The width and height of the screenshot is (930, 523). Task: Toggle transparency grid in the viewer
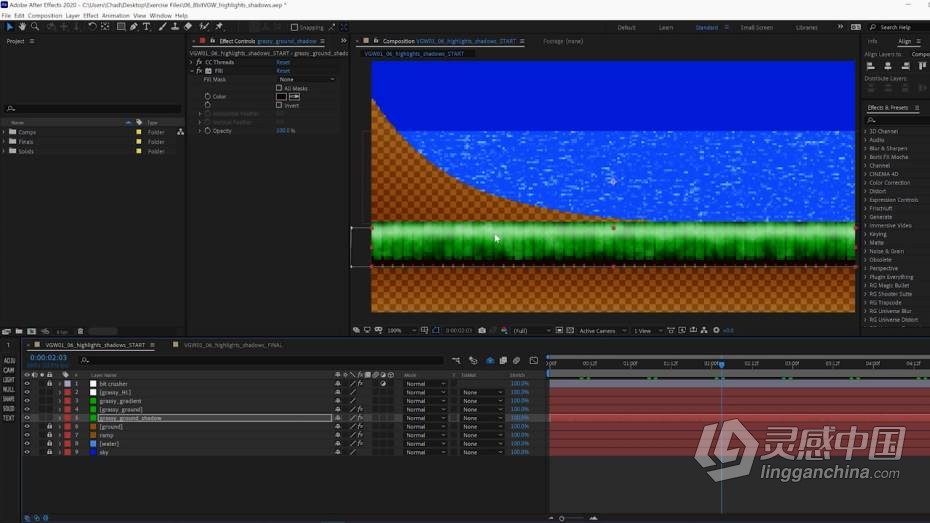click(570, 330)
